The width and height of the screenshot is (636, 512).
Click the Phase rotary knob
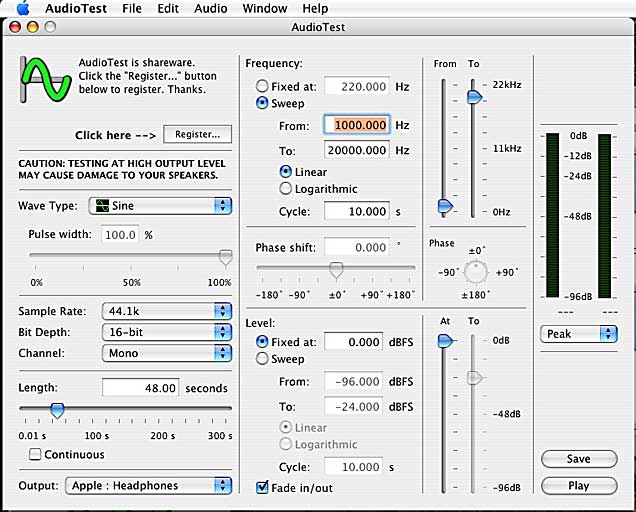point(475,272)
